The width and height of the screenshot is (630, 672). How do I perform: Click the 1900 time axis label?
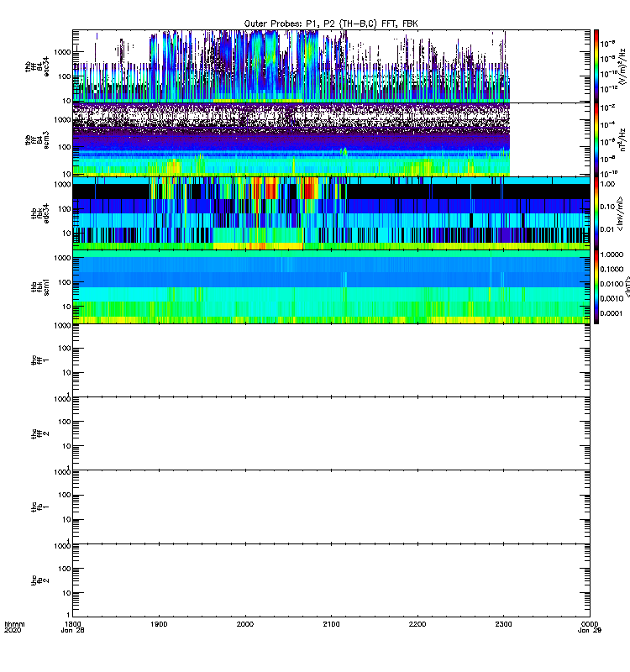tap(159, 624)
